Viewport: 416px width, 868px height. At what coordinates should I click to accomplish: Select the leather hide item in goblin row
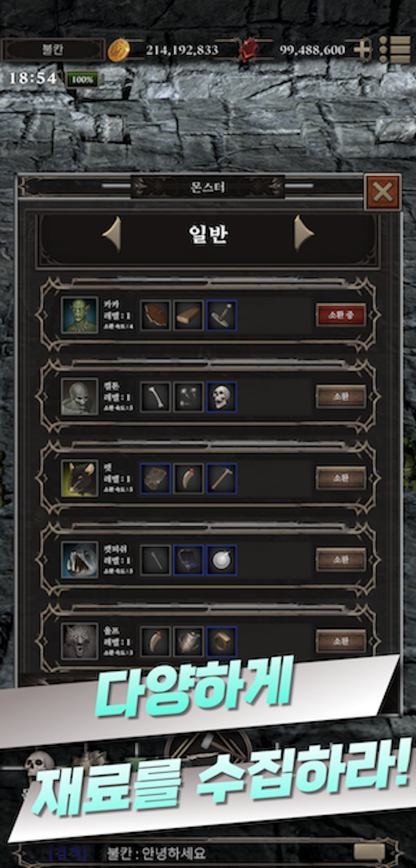point(155,315)
